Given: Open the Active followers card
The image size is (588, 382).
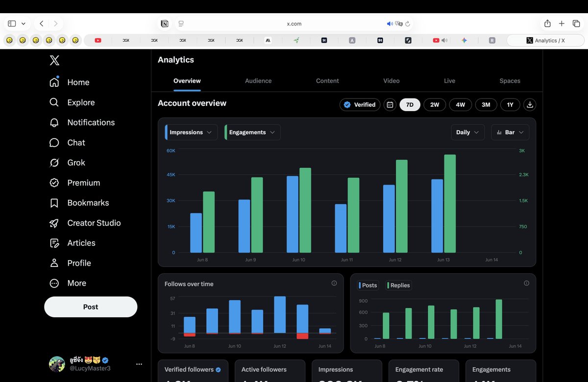Looking at the screenshot, I should pyautogui.click(x=270, y=371).
